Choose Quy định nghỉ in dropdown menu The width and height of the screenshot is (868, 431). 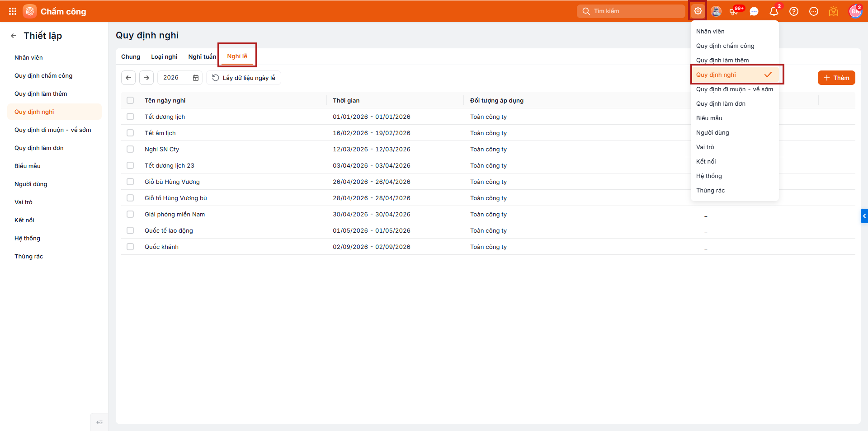coord(735,75)
